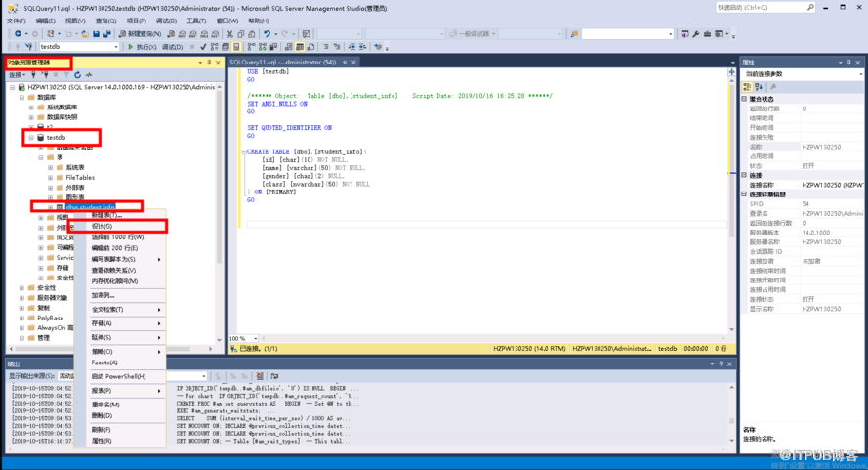Click 连接 button in Object Explorer toolbar
This screenshot has width=868, height=470.
[17, 75]
